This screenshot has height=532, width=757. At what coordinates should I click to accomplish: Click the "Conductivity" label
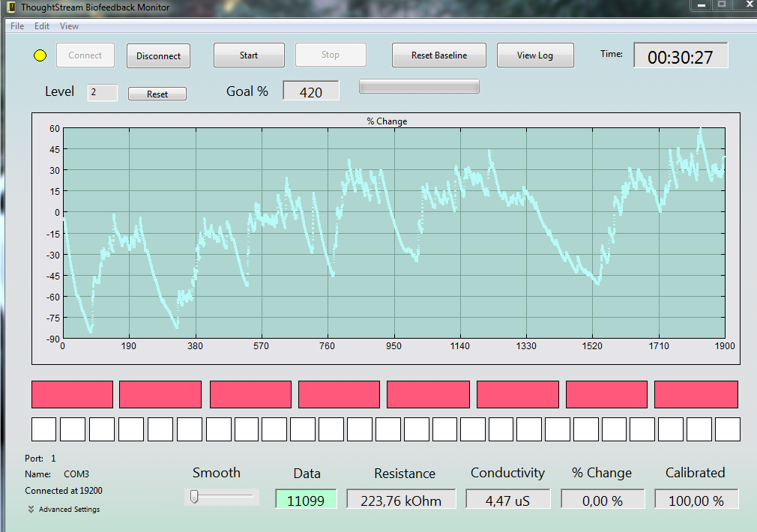point(508,473)
